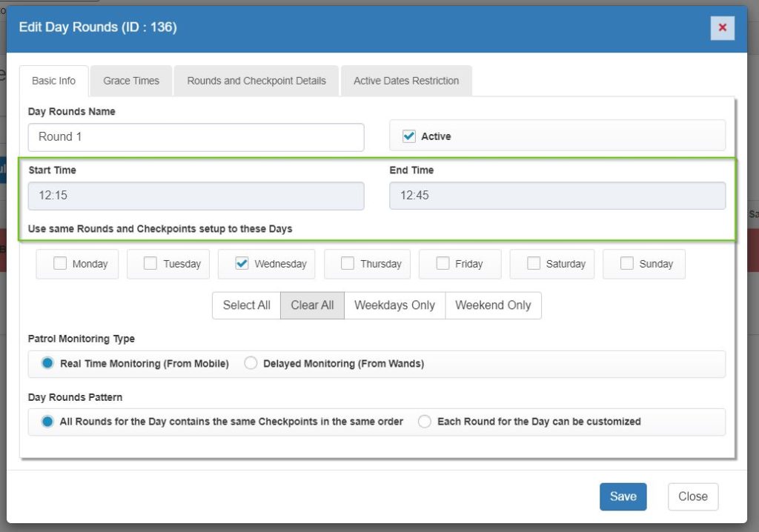Click the Start Time field

(x=196, y=196)
